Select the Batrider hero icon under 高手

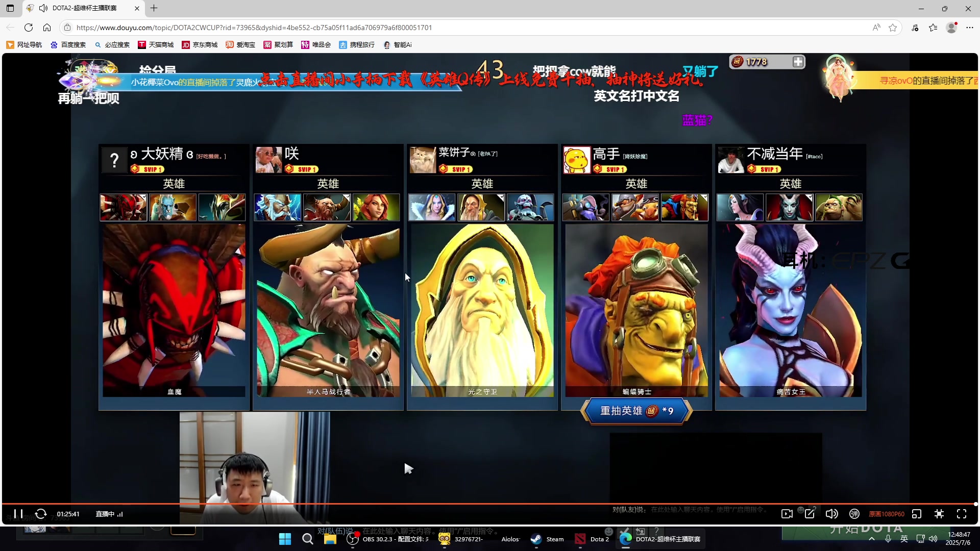pyautogui.click(x=684, y=207)
